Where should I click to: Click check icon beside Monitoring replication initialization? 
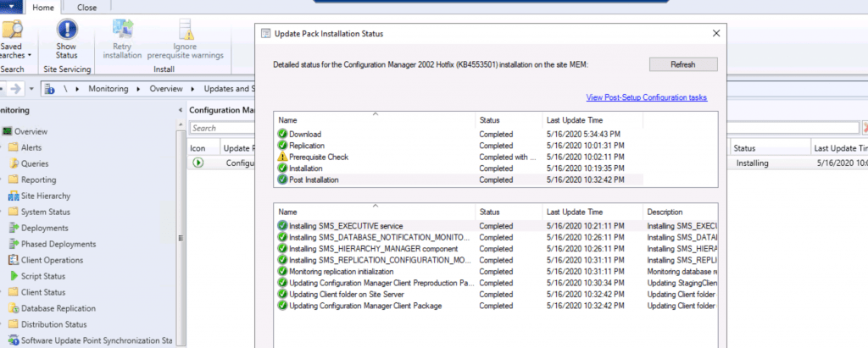[282, 272]
